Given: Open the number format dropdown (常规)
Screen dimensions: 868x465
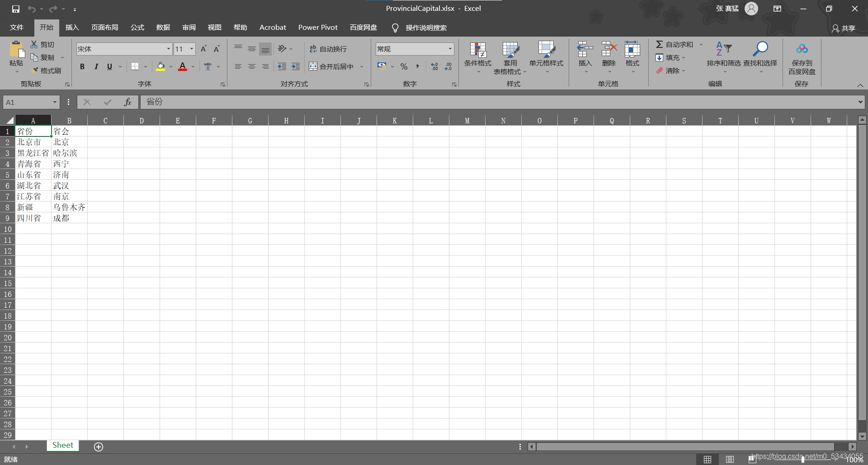Looking at the screenshot, I should [450, 49].
